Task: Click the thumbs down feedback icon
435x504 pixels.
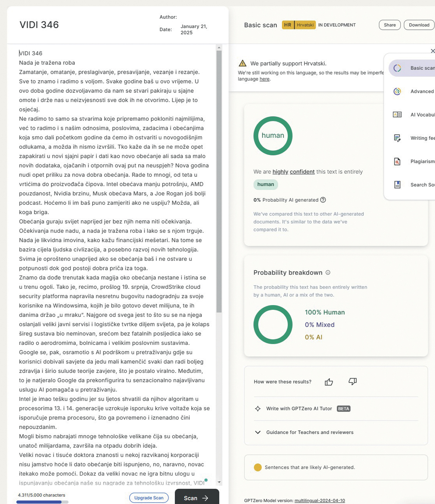Action: 352,381
